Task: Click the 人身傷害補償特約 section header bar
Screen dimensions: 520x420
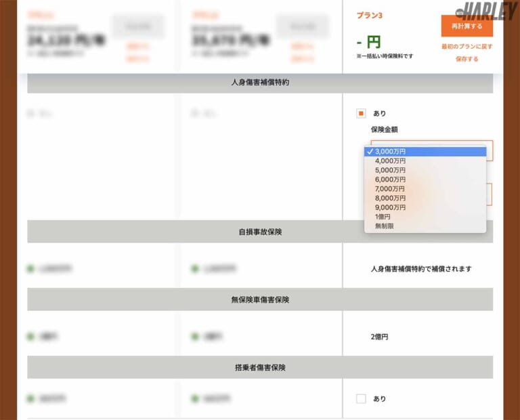Action: pyautogui.click(x=260, y=83)
